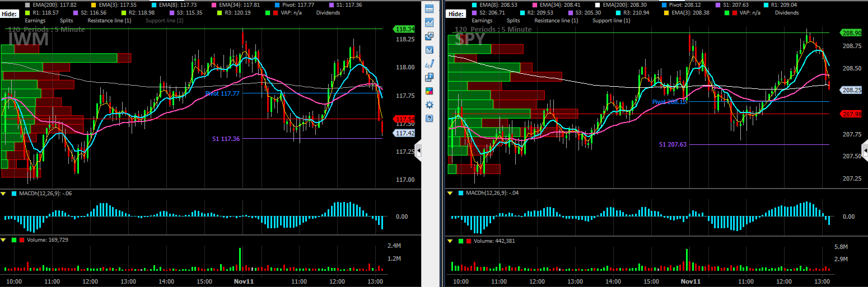Toggle Splits markers on SPY chart

[x=513, y=20]
